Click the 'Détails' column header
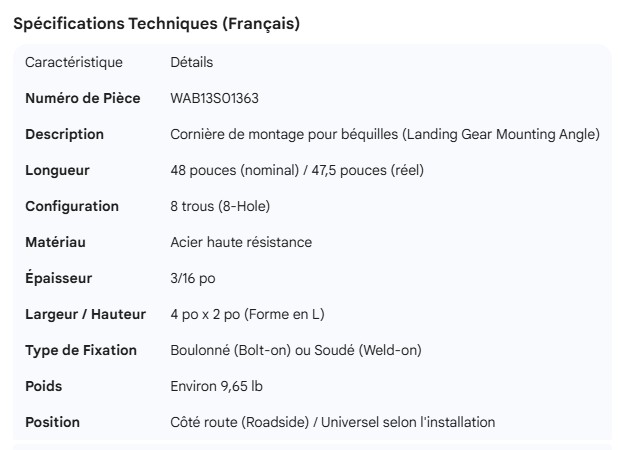Screen dimensions: 623x450 point(192,62)
